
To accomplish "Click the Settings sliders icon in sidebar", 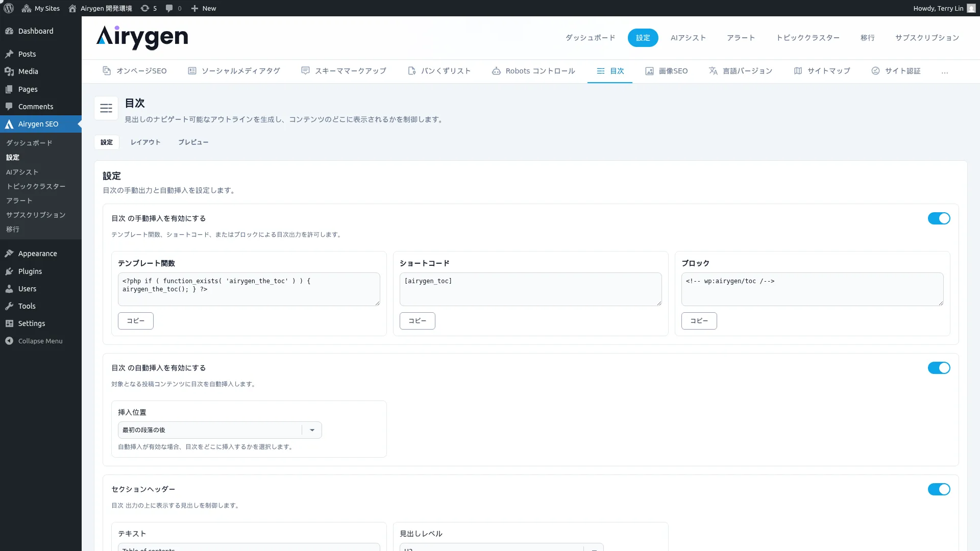I will pos(9,323).
